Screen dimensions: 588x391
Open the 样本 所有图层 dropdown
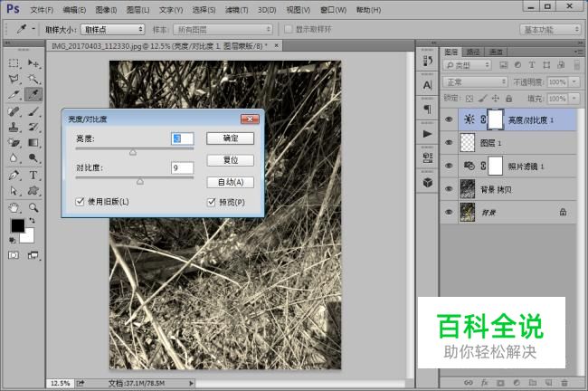(223, 29)
